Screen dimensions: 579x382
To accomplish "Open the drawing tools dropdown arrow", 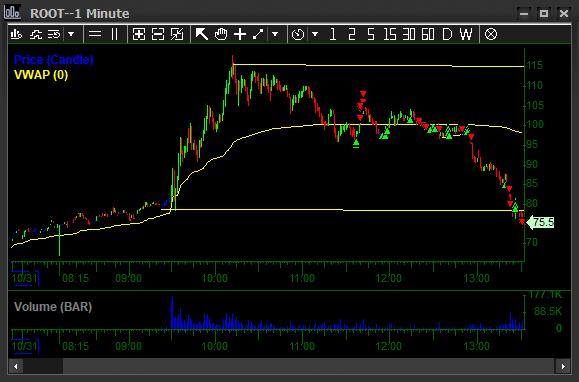I will pos(275,34).
